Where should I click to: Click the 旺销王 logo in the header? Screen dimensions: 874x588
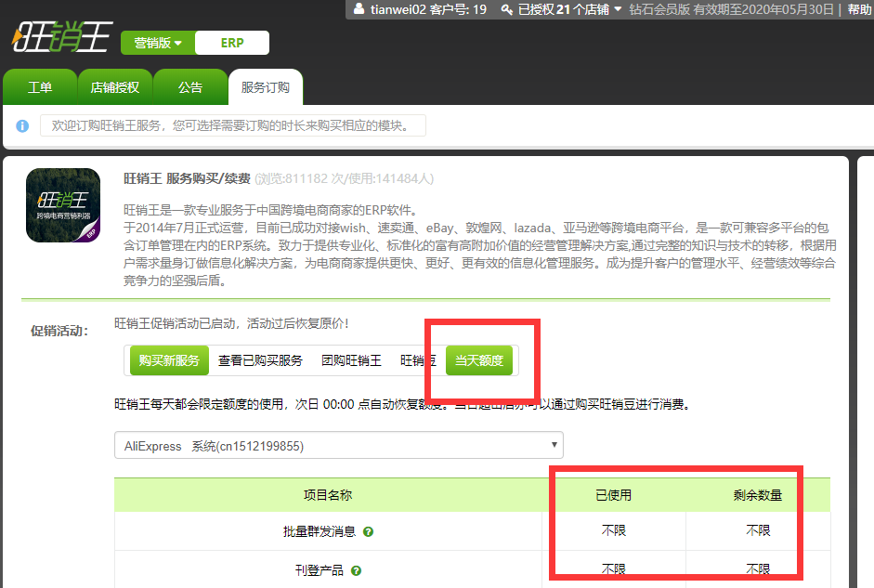(62, 37)
